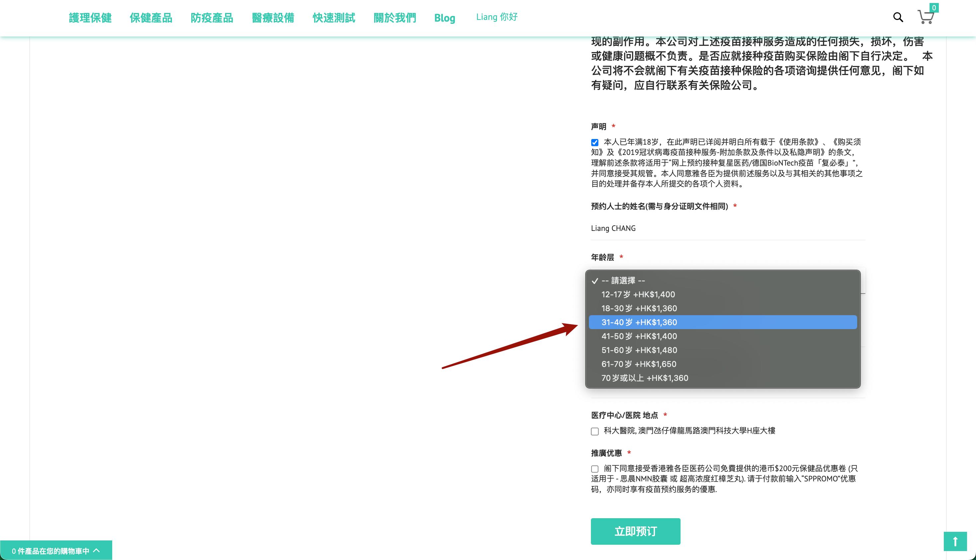Check the 科大醫院 location checkbox
976x560 pixels.
pyautogui.click(x=595, y=431)
